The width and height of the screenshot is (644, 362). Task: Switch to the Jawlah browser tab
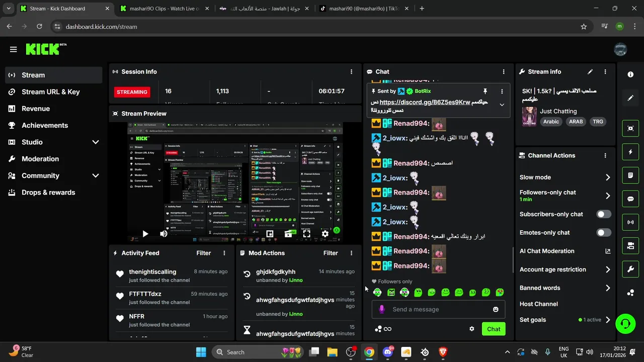click(264, 9)
